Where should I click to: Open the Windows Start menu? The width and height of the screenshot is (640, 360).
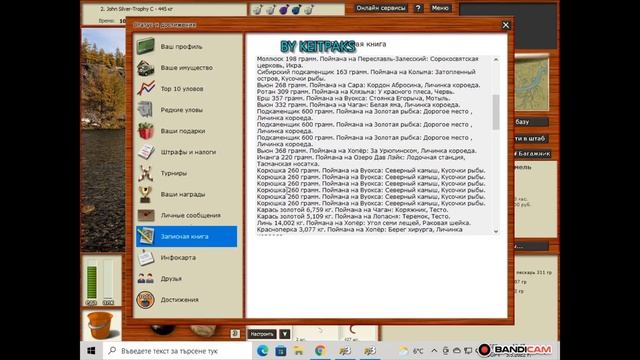91,351
